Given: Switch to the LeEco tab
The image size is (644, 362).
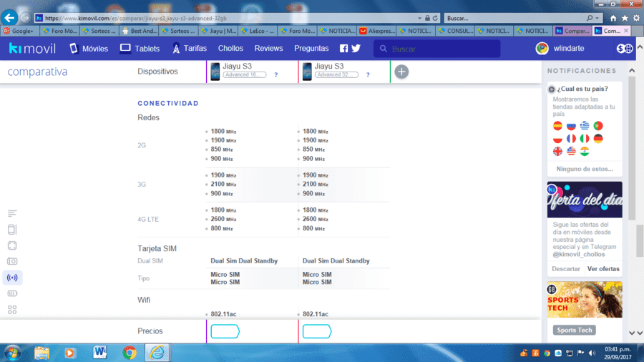Looking at the screenshot, I should pos(258,31).
